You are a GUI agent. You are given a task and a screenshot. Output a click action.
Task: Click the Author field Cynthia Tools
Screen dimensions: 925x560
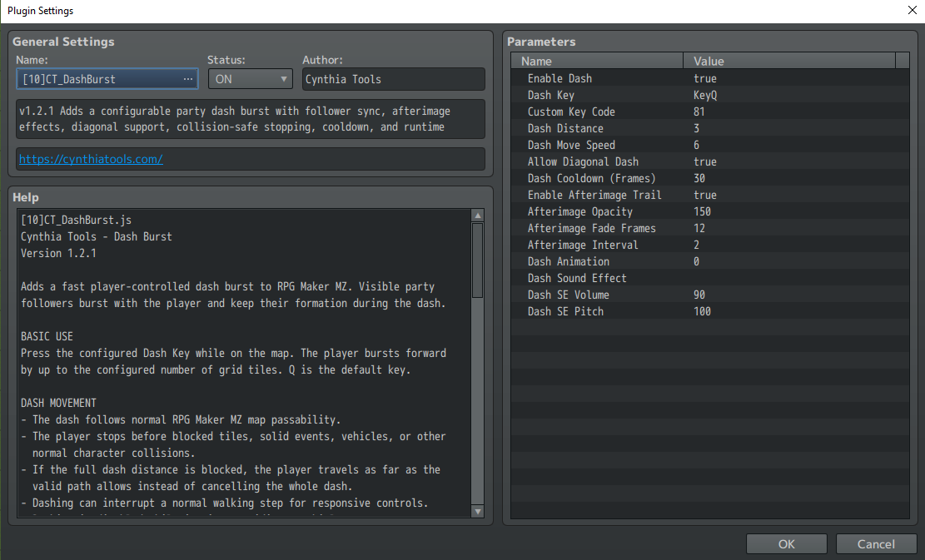[x=394, y=79]
